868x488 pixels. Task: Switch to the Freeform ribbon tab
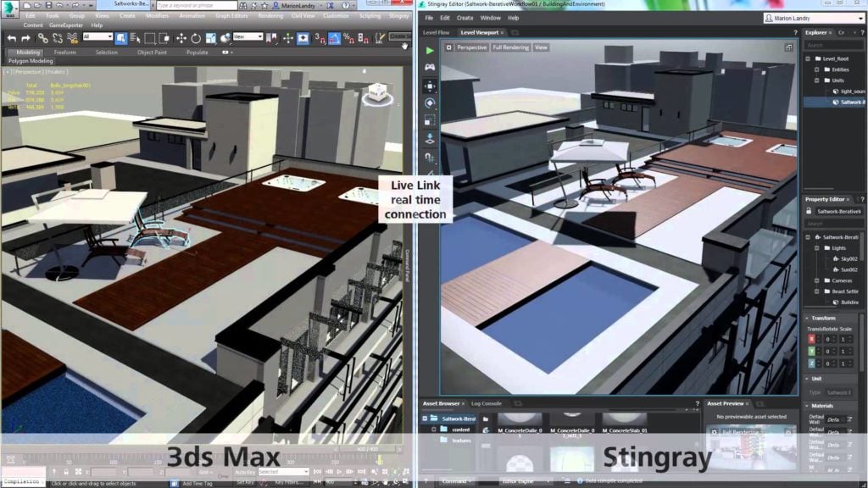click(64, 52)
